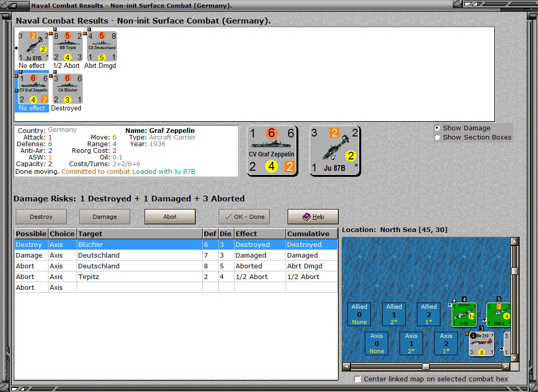
Task: Click the Axis 0 None section box
Action: point(377,343)
